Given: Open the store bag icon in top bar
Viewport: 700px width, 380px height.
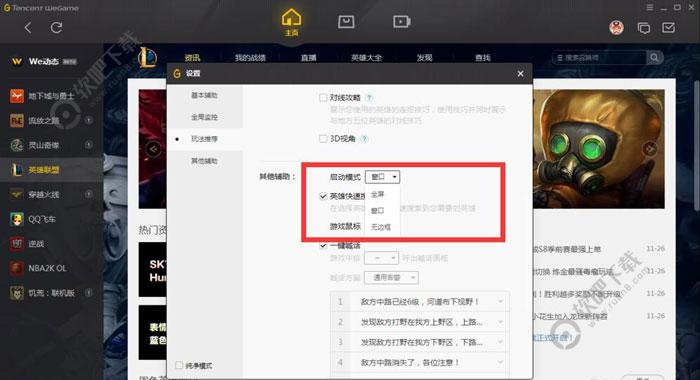Looking at the screenshot, I should [x=346, y=21].
